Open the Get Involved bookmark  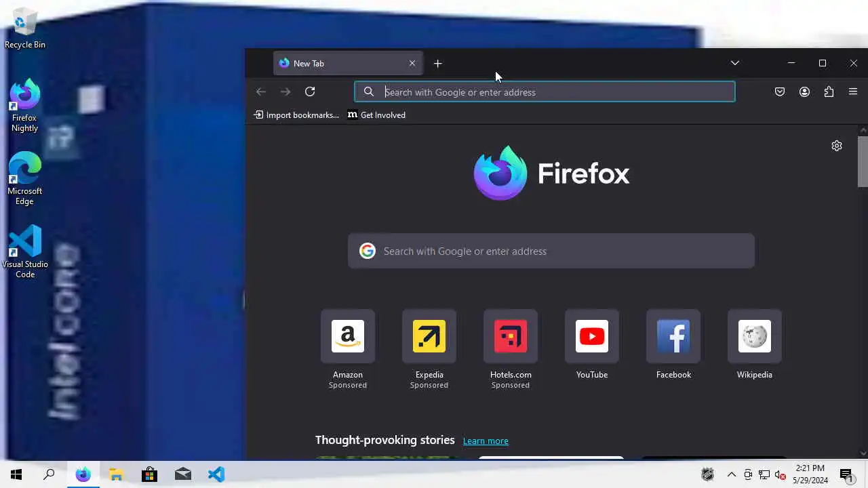click(x=376, y=115)
